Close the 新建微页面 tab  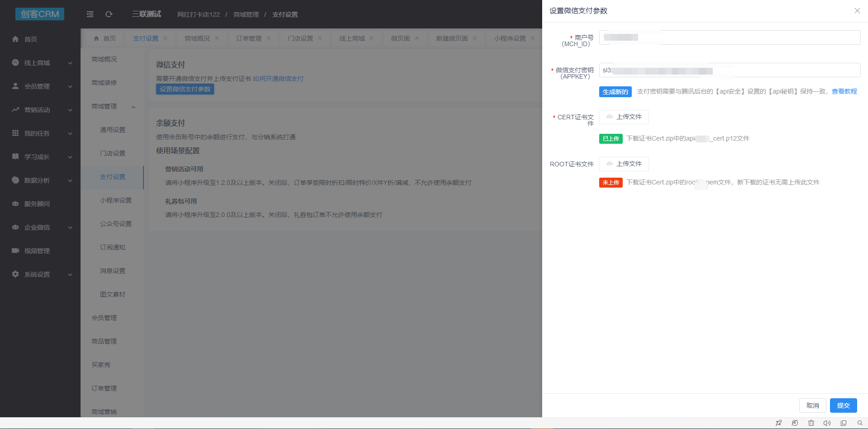[x=475, y=38]
